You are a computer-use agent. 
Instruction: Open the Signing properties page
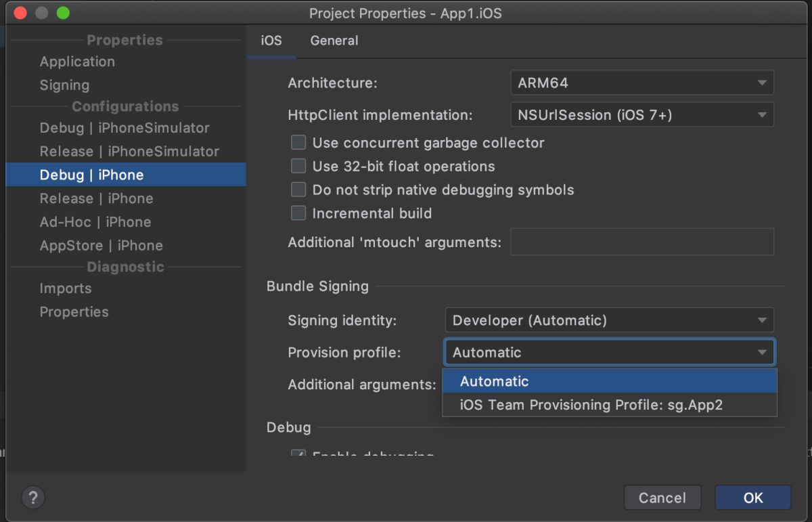click(64, 85)
